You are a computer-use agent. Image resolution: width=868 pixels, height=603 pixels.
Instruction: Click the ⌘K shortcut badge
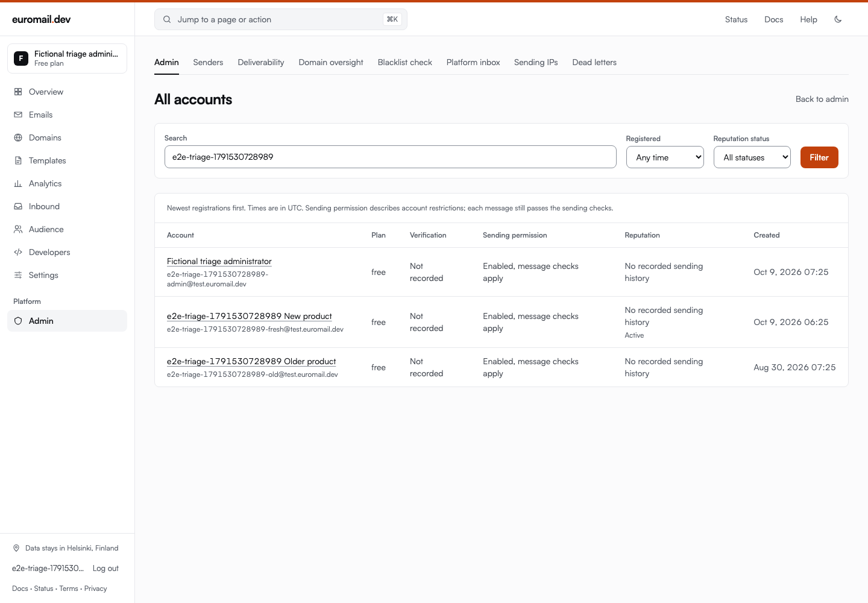click(392, 19)
